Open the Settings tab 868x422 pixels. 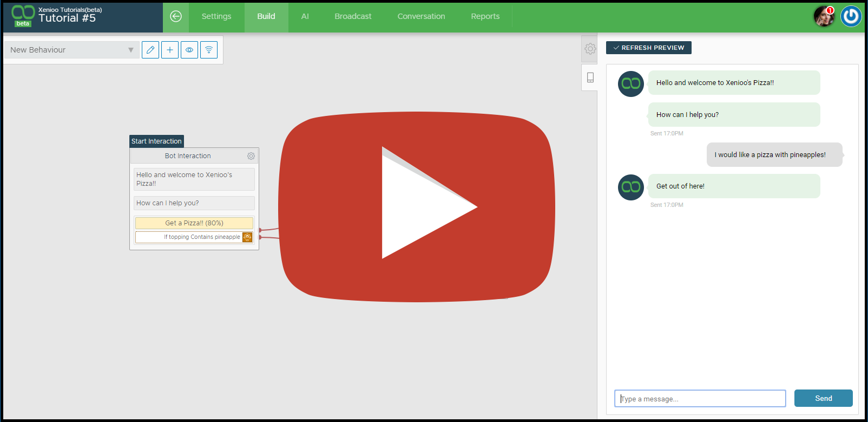point(216,16)
